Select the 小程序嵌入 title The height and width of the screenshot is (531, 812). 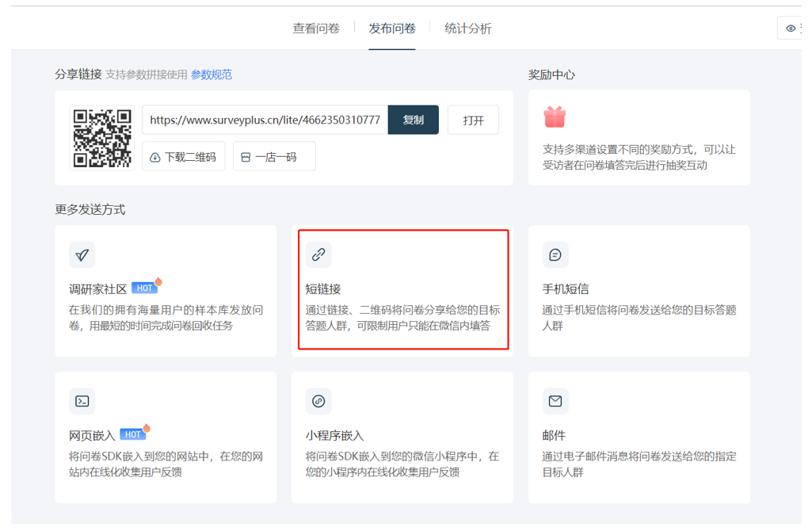click(x=334, y=436)
